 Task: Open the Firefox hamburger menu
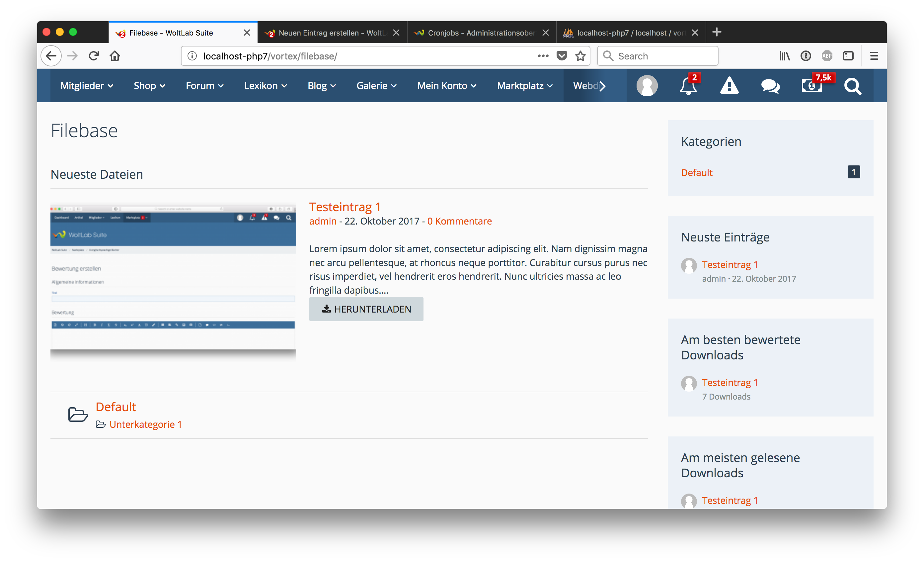pos(874,56)
